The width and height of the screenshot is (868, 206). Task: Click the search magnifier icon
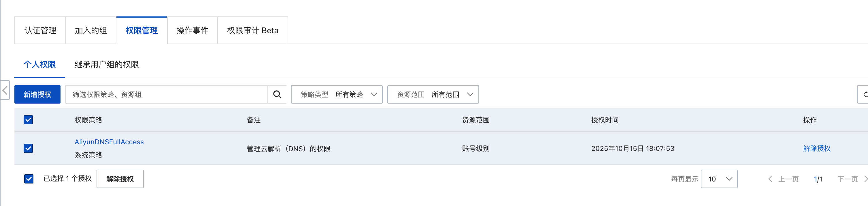click(277, 94)
